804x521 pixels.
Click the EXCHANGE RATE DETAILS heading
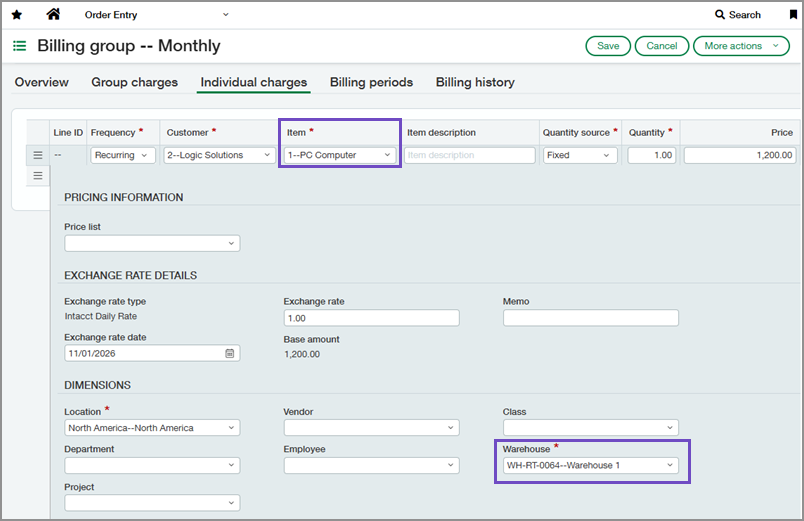point(130,275)
